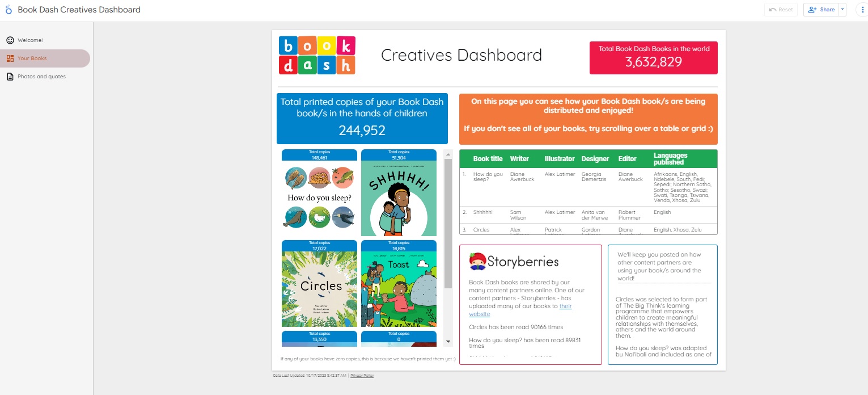868x395 pixels.
Task: Click the Creatives Dashboard heading
Action: coord(461,55)
